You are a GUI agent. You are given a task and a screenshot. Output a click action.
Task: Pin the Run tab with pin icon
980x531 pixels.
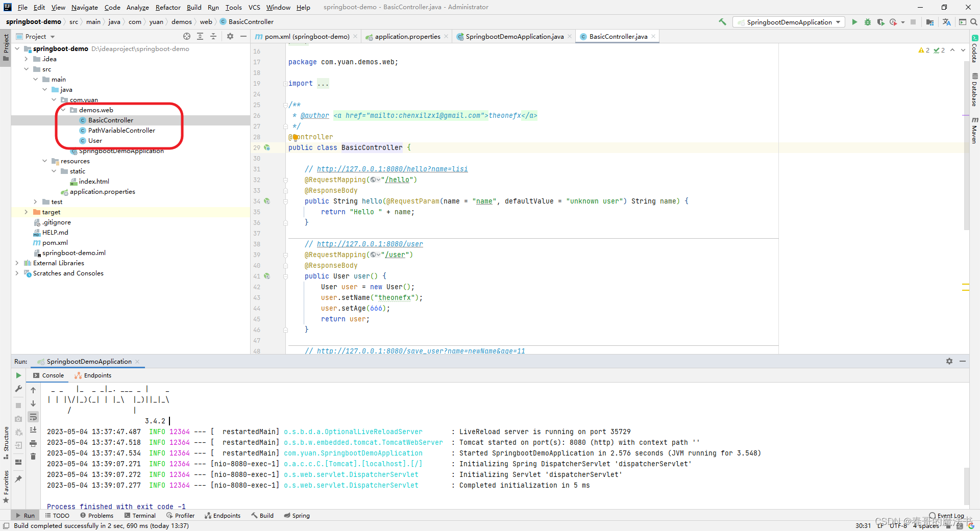[18, 479]
